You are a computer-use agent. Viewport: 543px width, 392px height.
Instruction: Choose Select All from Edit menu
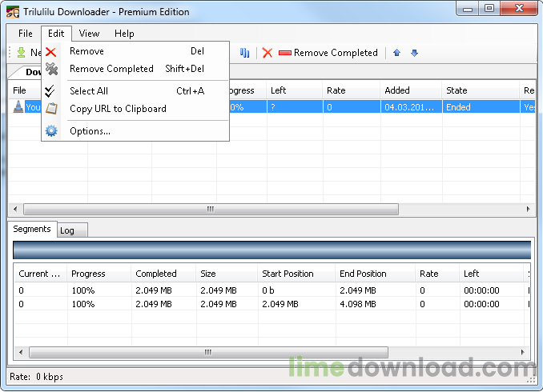[x=135, y=91]
